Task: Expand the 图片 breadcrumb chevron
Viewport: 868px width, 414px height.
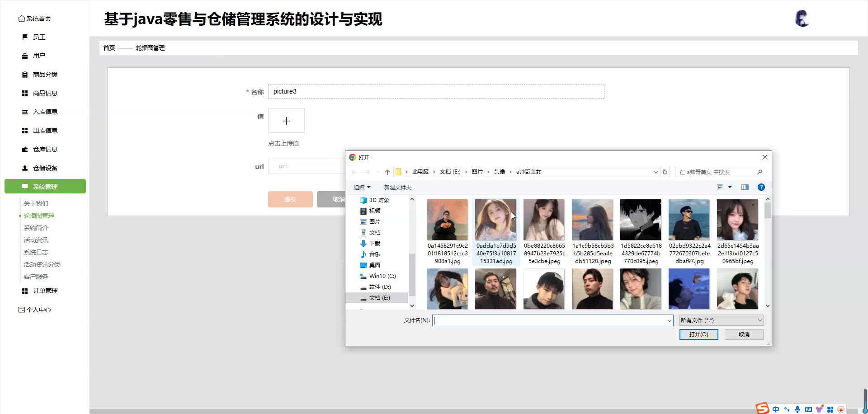Action: 488,172
